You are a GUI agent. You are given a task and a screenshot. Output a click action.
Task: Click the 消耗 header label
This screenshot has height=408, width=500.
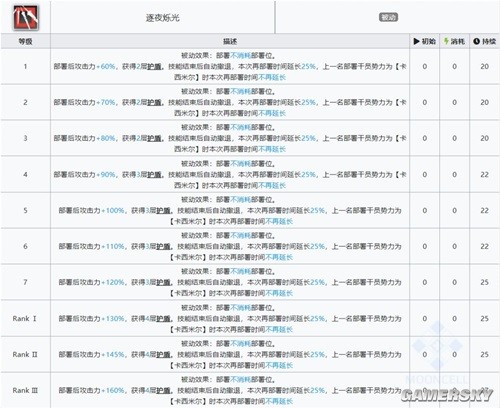[458, 41]
